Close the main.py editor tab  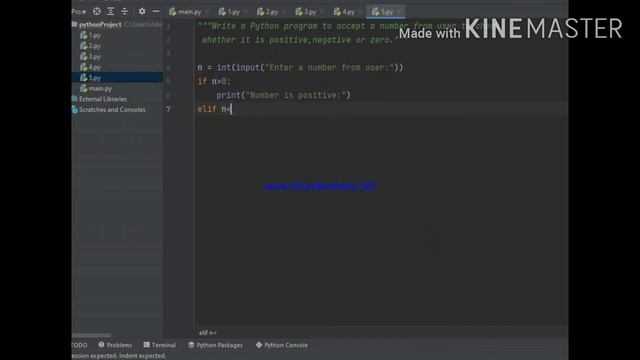coord(207,12)
